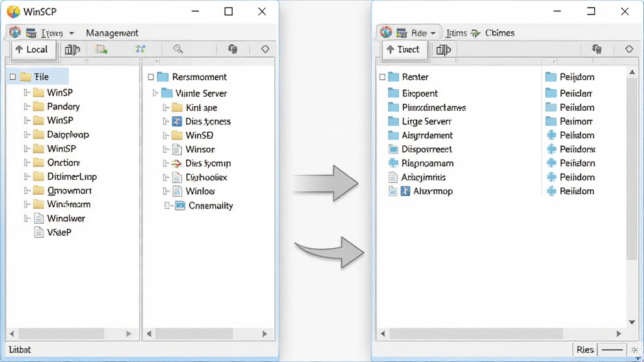Expand the Winsfrearm folder node
Image resolution: width=644 pixels, height=362 pixels.
coord(26,204)
